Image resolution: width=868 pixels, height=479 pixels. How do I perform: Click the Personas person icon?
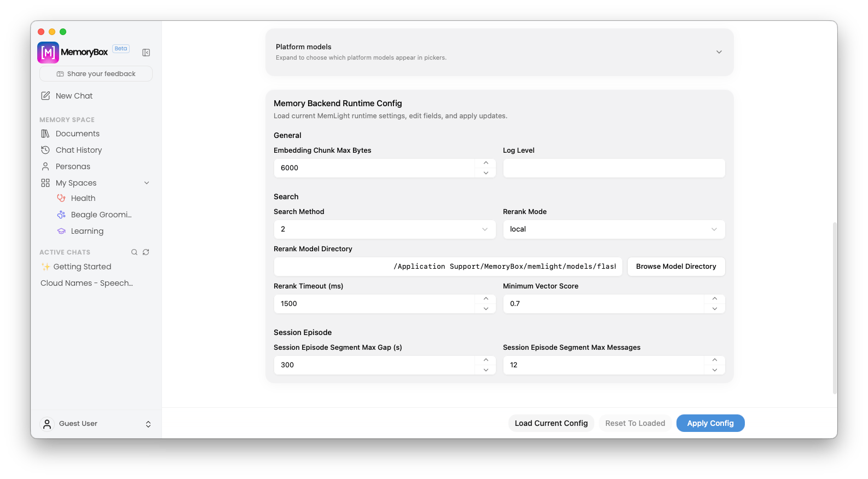point(45,166)
